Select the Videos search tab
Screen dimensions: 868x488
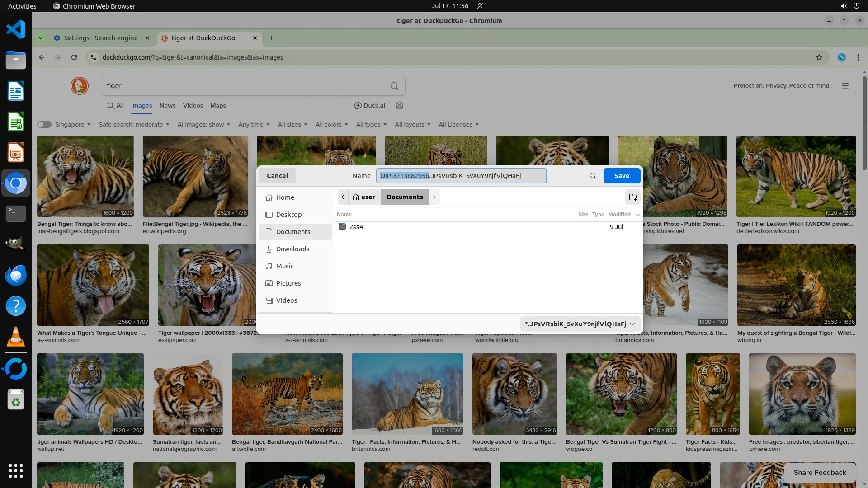[193, 106]
